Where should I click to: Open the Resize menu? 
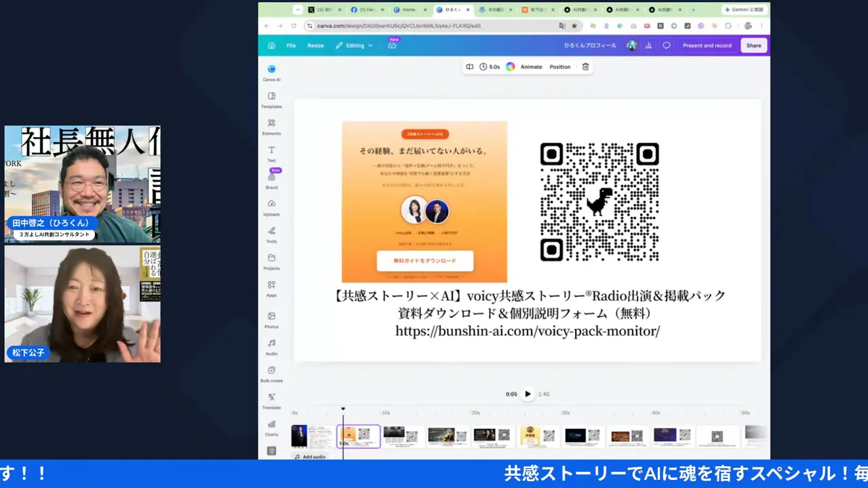pos(315,45)
